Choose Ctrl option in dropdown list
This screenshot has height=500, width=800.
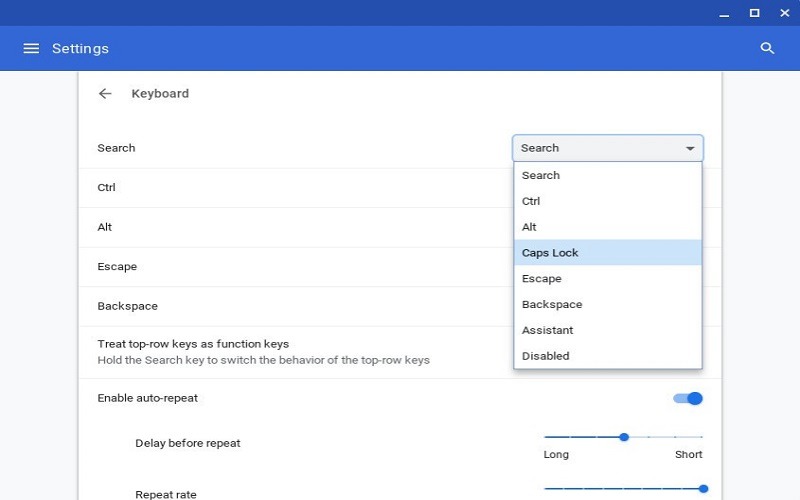pyautogui.click(x=608, y=201)
